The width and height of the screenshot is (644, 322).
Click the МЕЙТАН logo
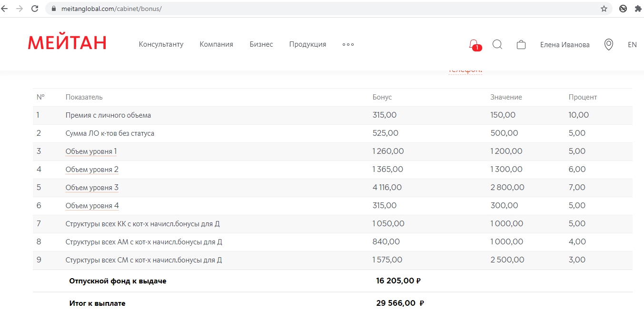point(67,43)
